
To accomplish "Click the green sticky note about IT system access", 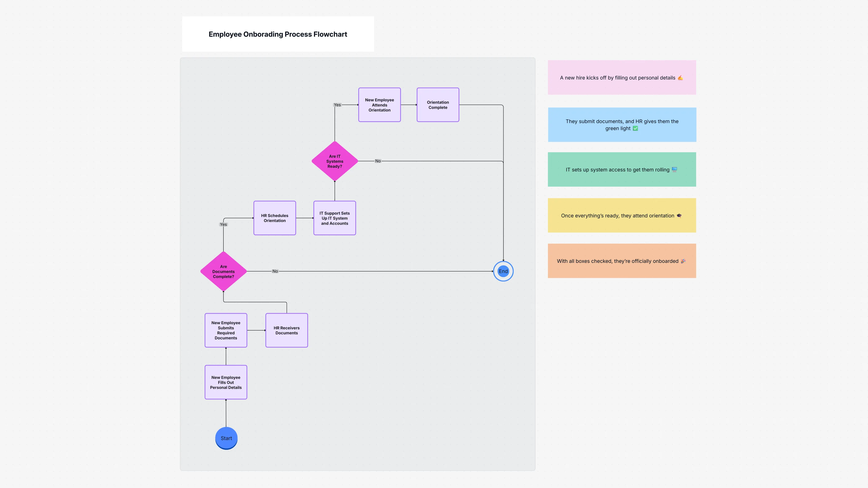I will pos(622,169).
